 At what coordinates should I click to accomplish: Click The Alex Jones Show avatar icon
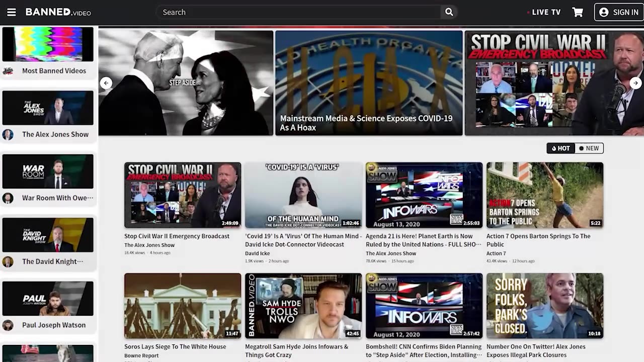point(8,134)
